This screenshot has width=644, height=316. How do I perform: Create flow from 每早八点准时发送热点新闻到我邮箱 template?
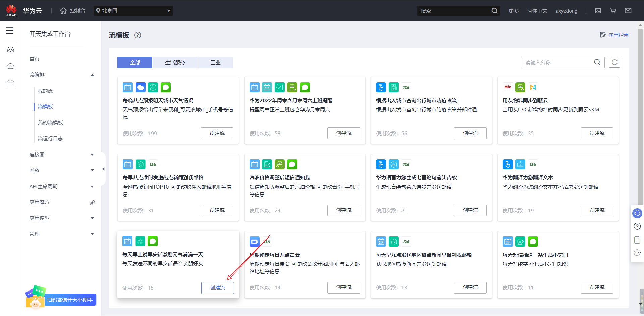click(217, 210)
